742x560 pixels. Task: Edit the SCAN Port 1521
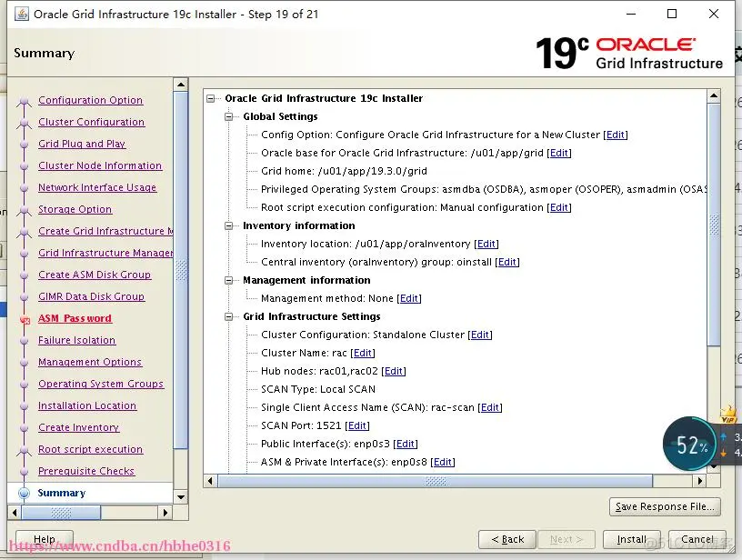(357, 425)
